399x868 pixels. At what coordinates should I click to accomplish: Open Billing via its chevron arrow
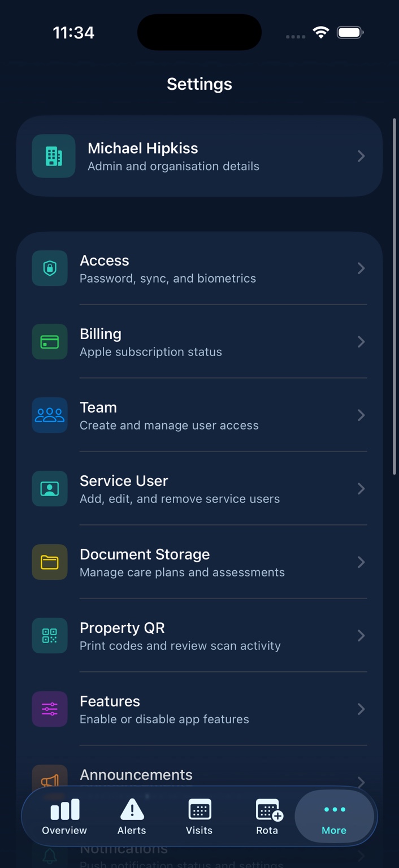coord(361,341)
